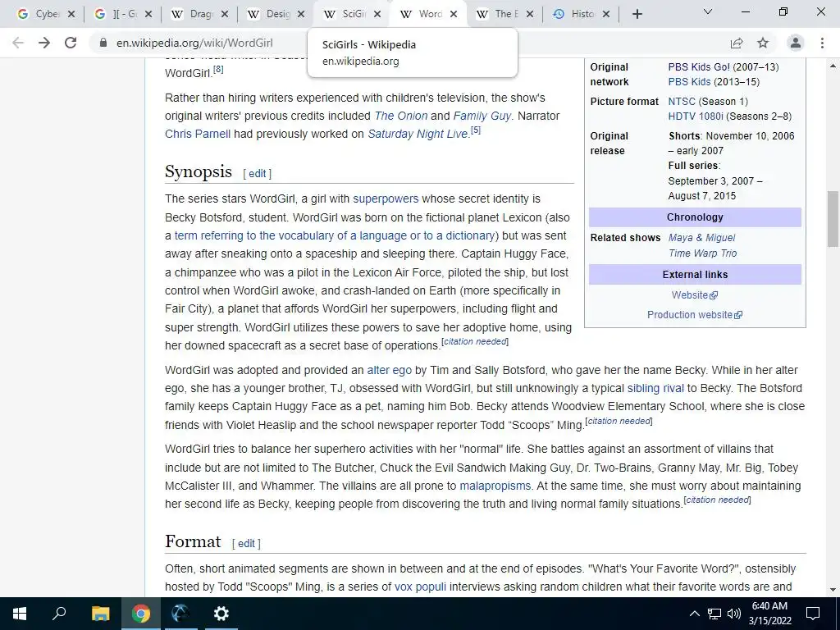Open the tab search chevron

708,11
